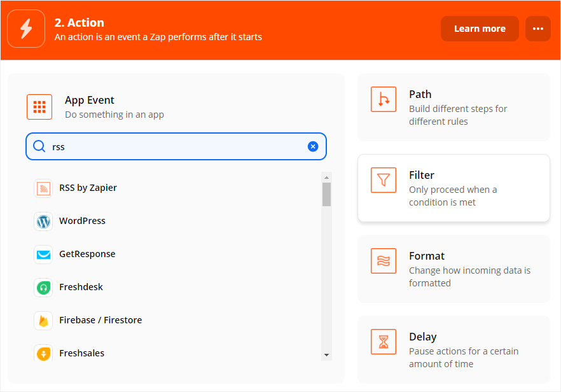The image size is (561, 392).
Task: Click the GetResponse envelope icon
Action: click(x=43, y=255)
